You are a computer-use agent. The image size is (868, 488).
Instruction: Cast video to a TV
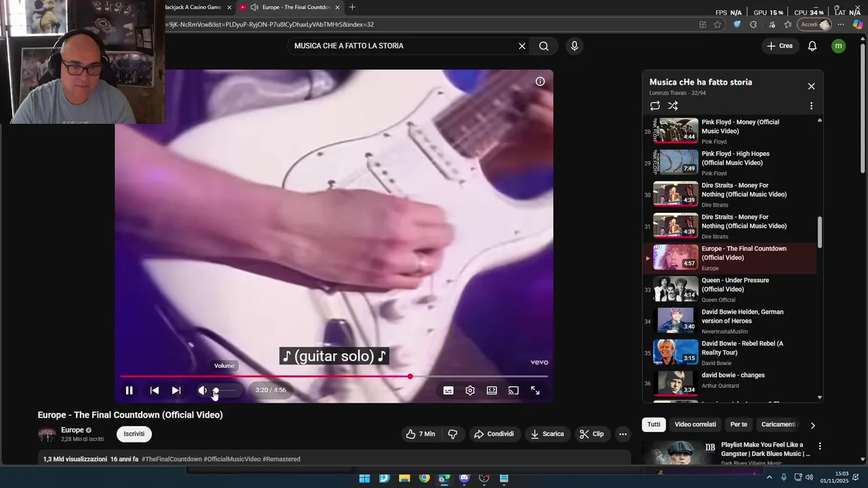513,390
